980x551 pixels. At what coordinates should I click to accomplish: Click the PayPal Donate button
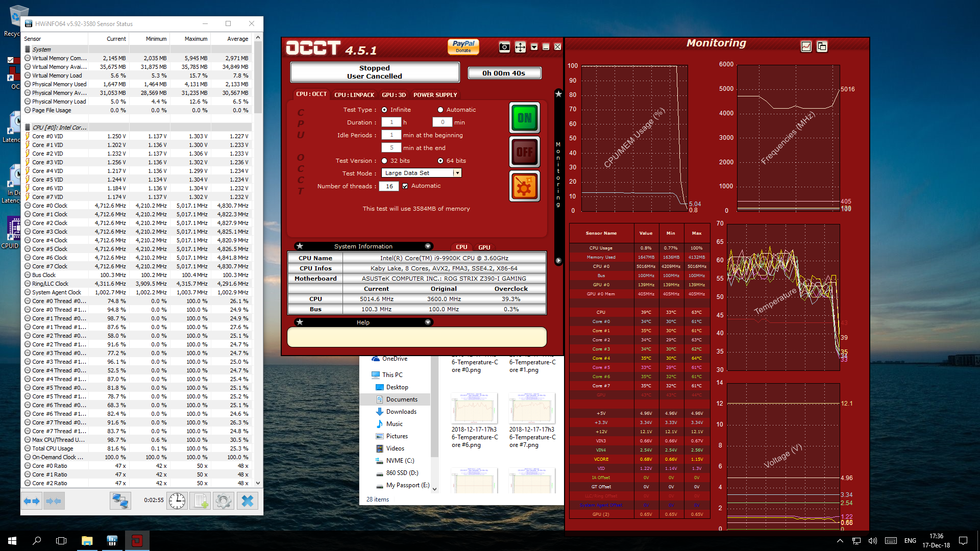click(463, 46)
